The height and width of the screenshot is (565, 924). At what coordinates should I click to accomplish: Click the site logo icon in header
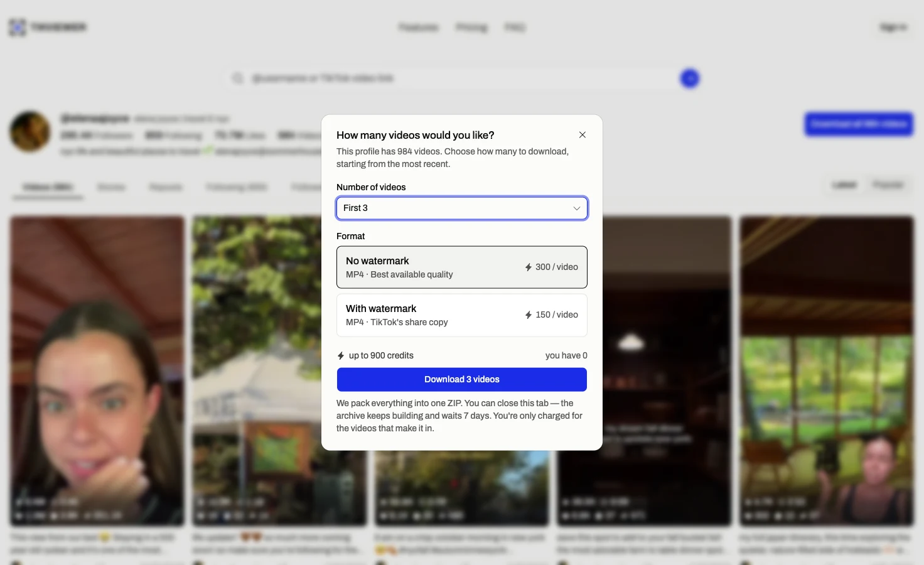click(x=18, y=27)
